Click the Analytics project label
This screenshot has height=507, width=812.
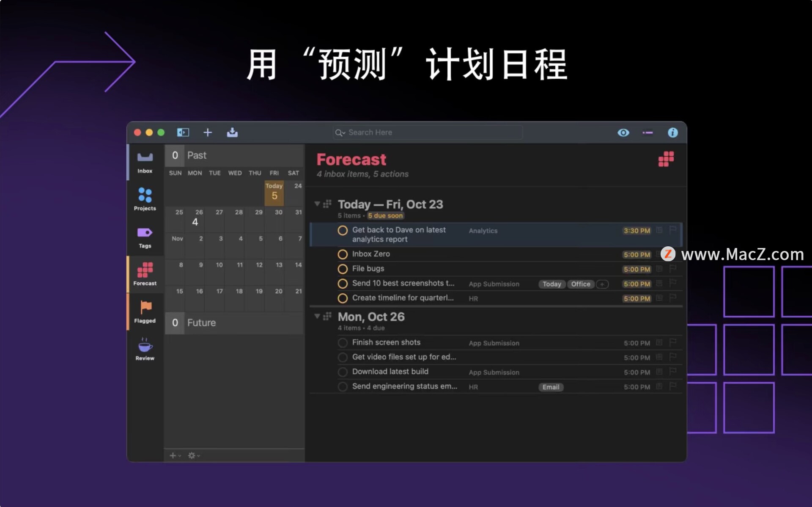[483, 231]
